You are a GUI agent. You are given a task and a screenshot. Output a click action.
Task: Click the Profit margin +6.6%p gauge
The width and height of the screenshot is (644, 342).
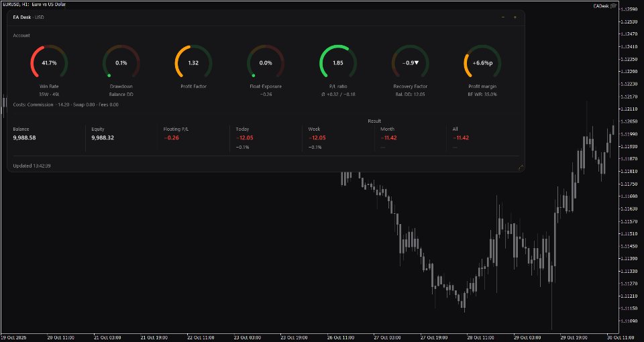tap(482, 62)
